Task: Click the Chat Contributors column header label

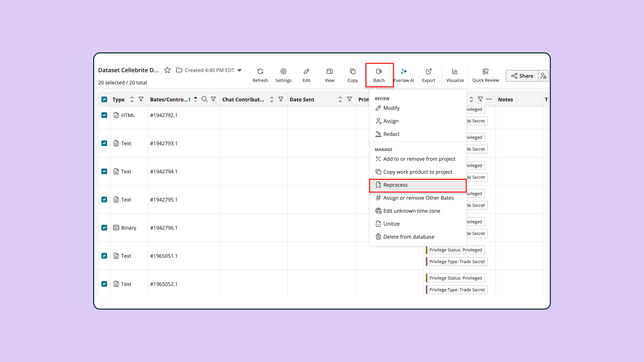Action: (243, 99)
